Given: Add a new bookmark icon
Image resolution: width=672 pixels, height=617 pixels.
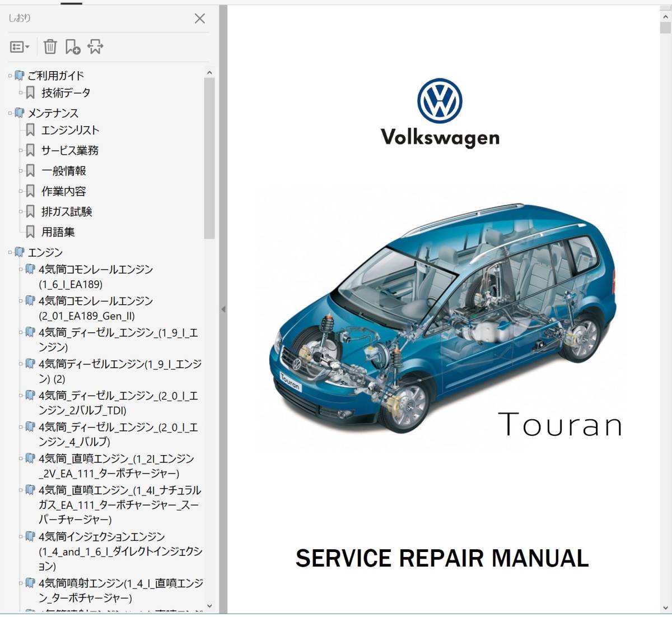Looking at the screenshot, I should pyautogui.click(x=73, y=47).
